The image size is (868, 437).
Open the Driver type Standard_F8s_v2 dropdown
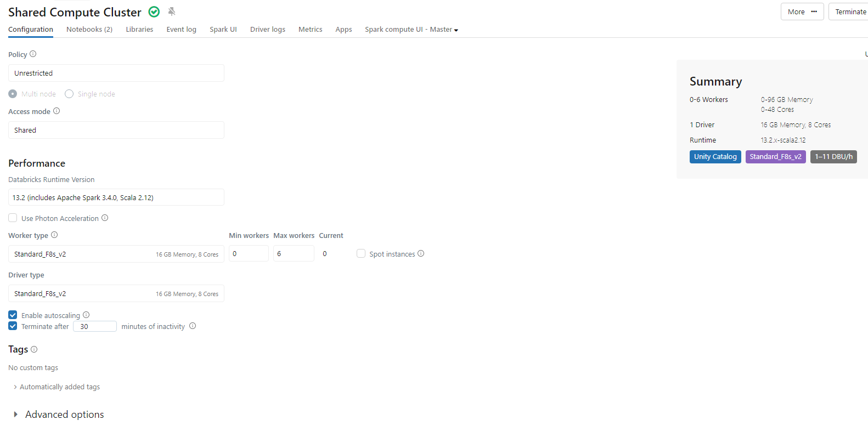click(x=116, y=293)
